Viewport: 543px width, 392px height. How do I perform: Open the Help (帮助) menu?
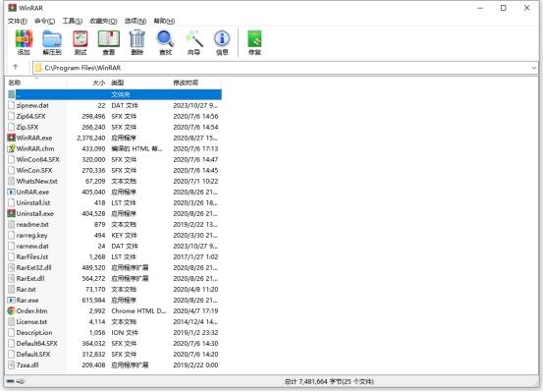coord(164,21)
